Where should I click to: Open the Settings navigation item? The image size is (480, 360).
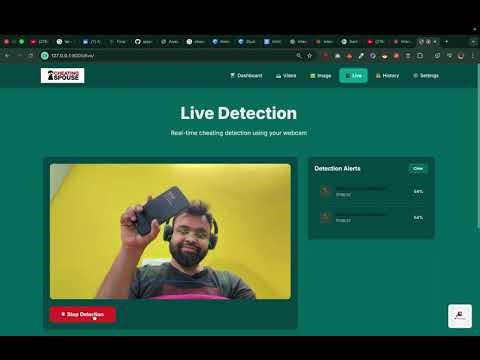click(x=426, y=76)
